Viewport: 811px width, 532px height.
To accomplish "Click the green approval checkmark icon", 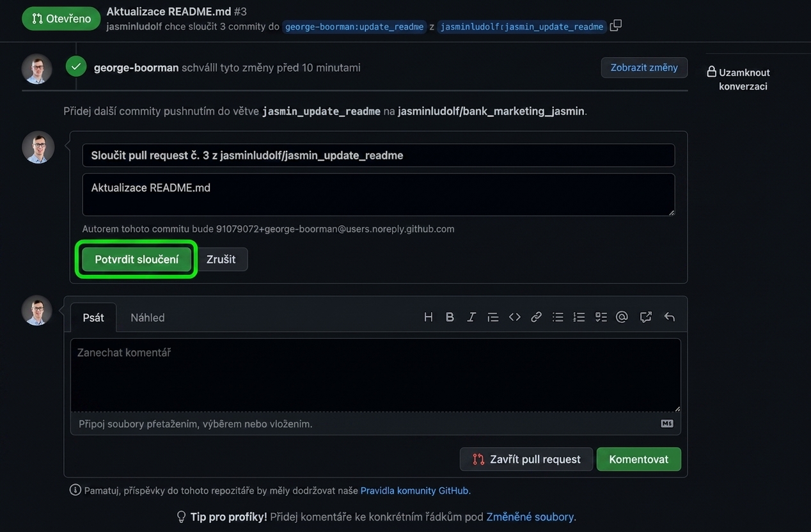I will point(76,66).
